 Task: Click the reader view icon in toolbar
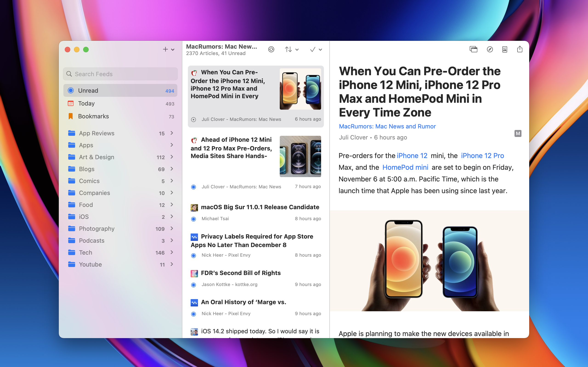pyautogui.click(x=505, y=50)
